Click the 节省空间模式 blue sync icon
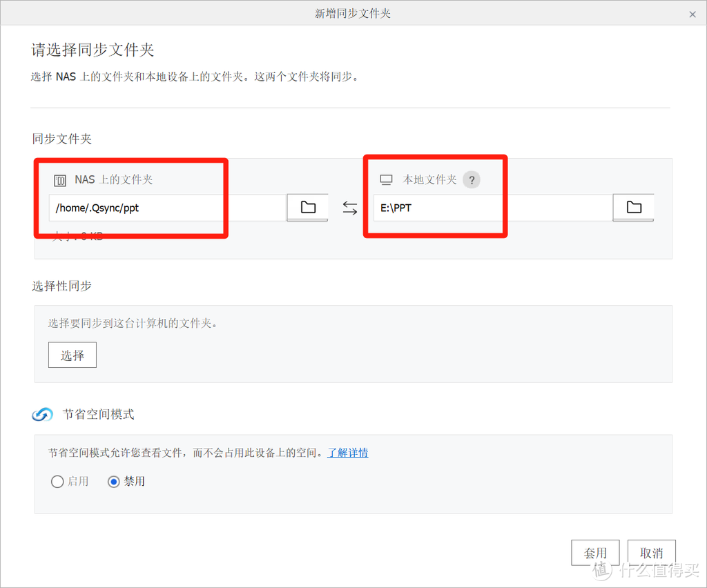Viewport: 707px width, 588px height. pos(42,414)
